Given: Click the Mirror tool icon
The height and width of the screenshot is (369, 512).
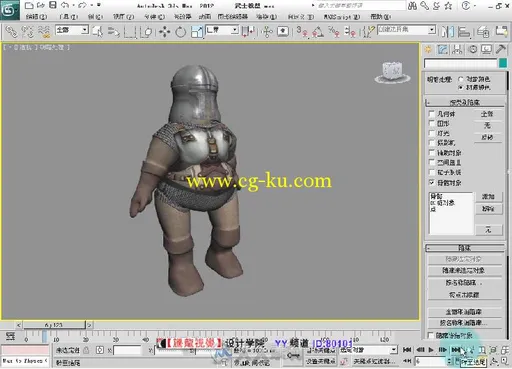Looking at the screenshot, I should coord(448,32).
